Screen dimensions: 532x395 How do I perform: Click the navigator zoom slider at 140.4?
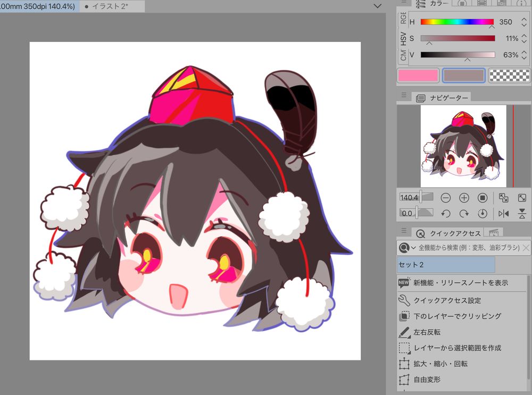pyautogui.click(x=417, y=197)
